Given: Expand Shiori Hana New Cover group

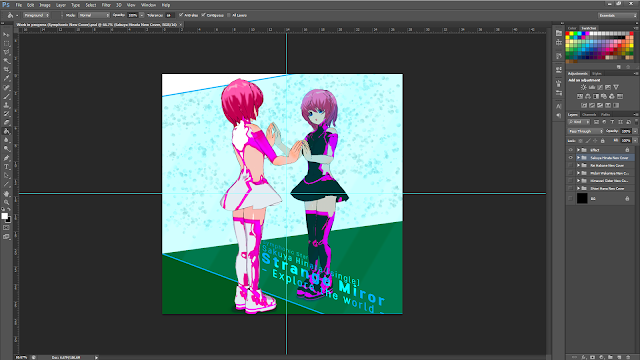Looking at the screenshot, I should click(x=578, y=188).
